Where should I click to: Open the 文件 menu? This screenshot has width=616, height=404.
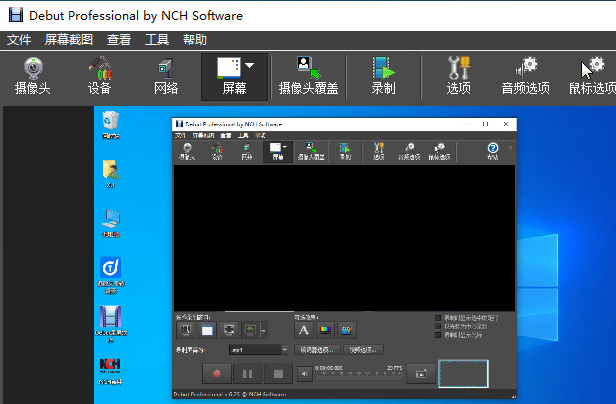coord(19,40)
